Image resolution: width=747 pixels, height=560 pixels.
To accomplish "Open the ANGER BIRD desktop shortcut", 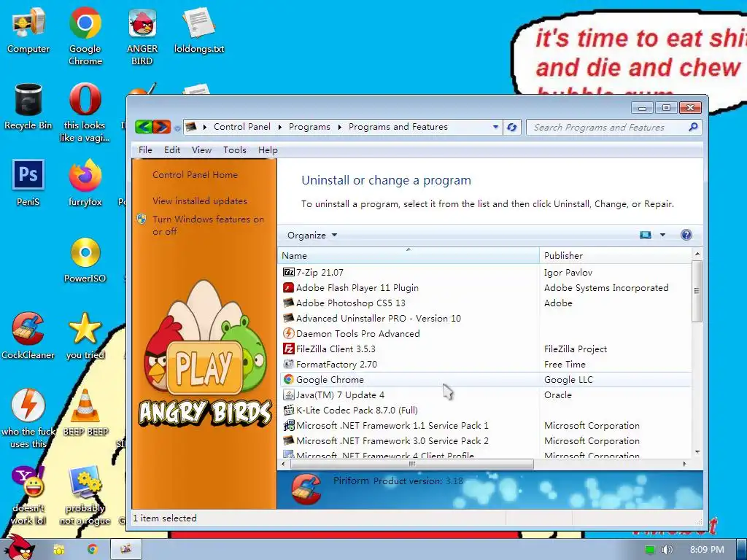I will click(142, 36).
